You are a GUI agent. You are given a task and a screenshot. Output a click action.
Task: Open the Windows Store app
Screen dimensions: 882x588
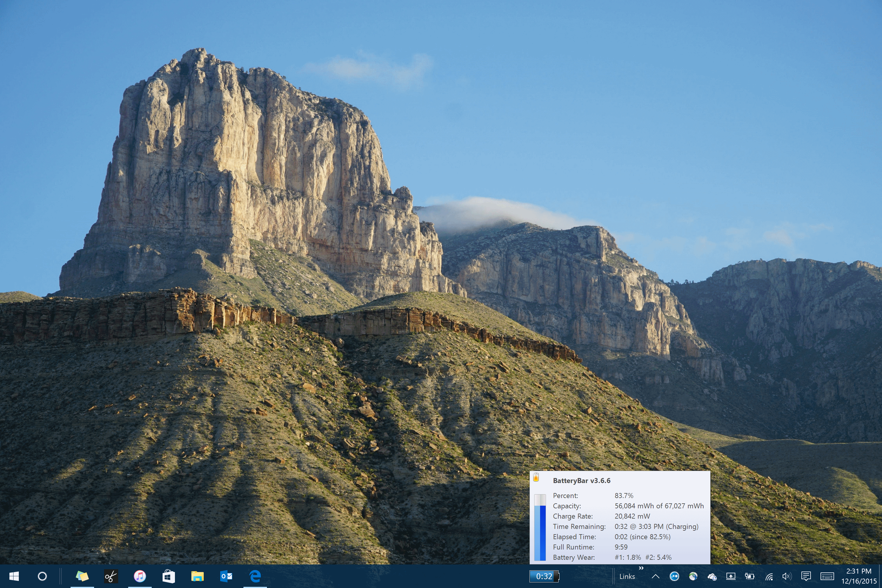pos(169,576)
